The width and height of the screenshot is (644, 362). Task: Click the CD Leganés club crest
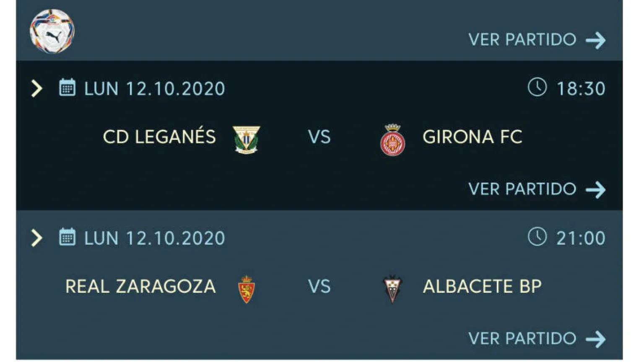(246, 139)
